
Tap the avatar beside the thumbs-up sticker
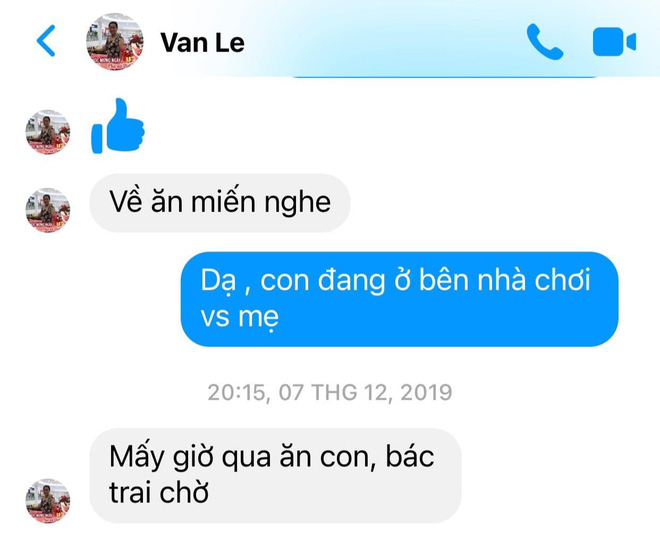pos(48,132)
